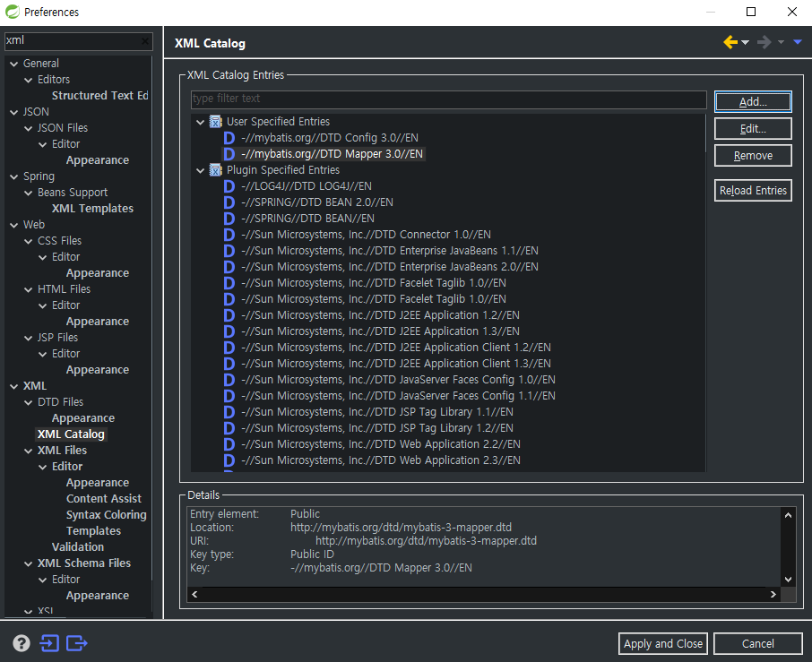Click the Edit... button
The image size is (812, 662).
753,128
